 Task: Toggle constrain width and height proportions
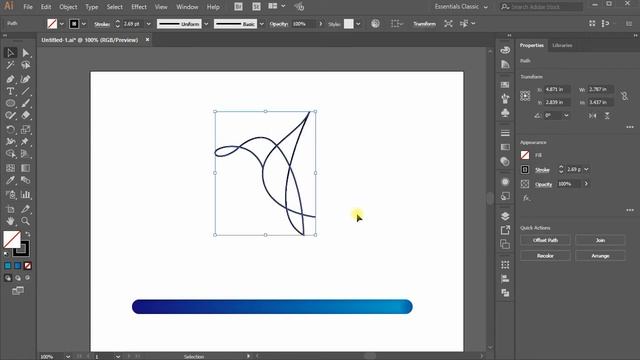coord(624,96)
